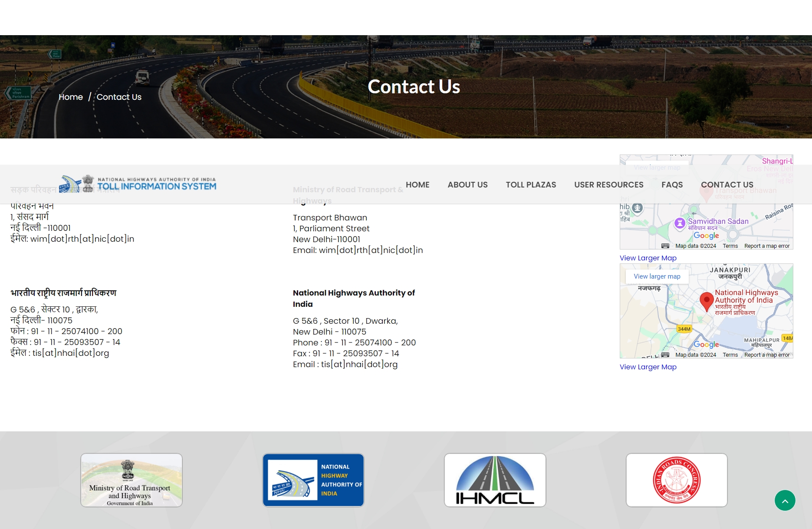Open the Indian Roads Congress logo card
The height and width of the screenshot is (529, 812).
point(677,480)
